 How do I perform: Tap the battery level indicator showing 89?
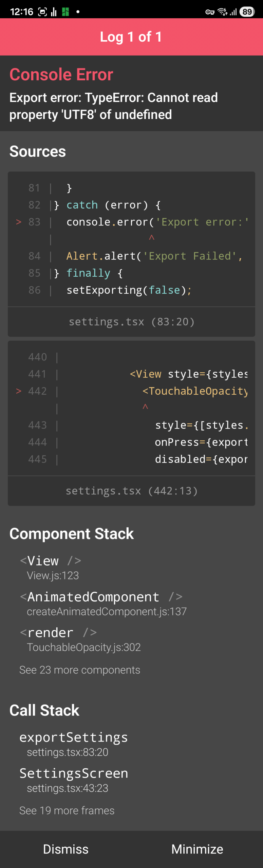(x=247, y=12)
